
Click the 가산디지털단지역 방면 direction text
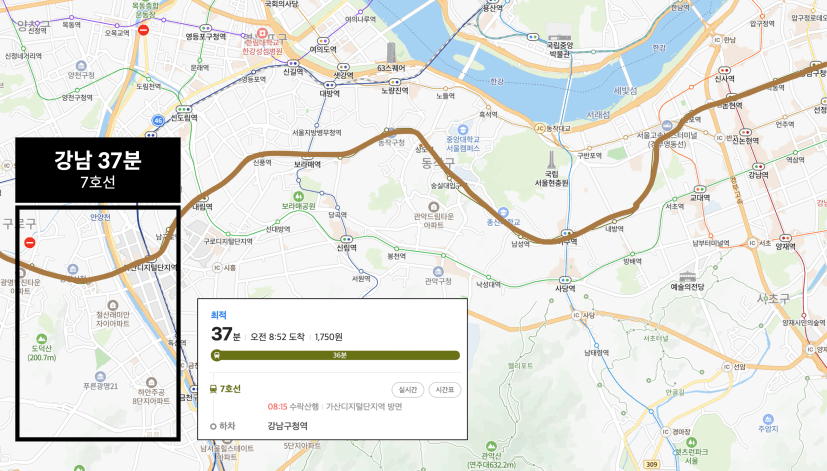364,407
